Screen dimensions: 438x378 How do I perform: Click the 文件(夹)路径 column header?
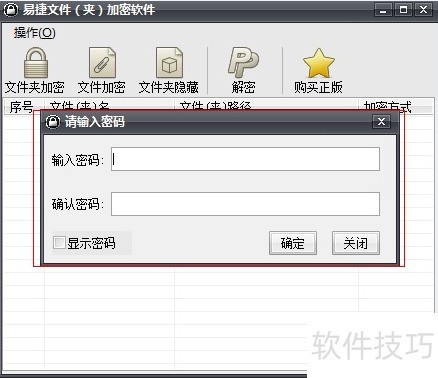click(x=266, y=105)
